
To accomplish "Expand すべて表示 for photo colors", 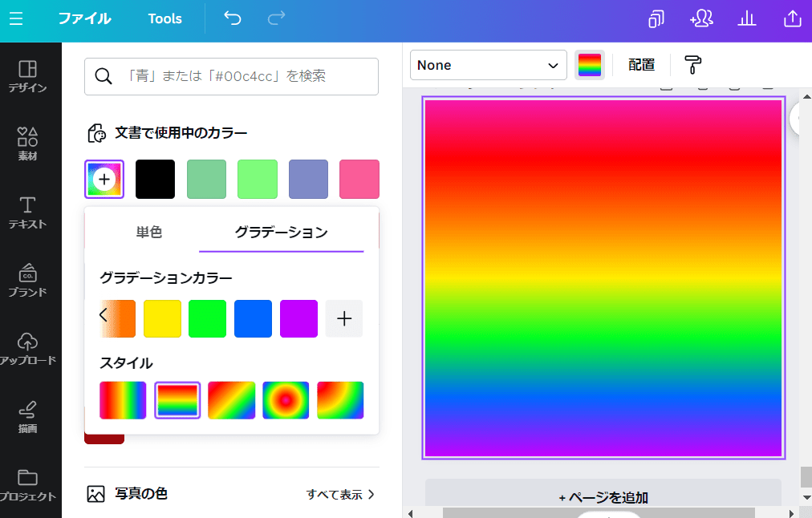I will 340,495.
